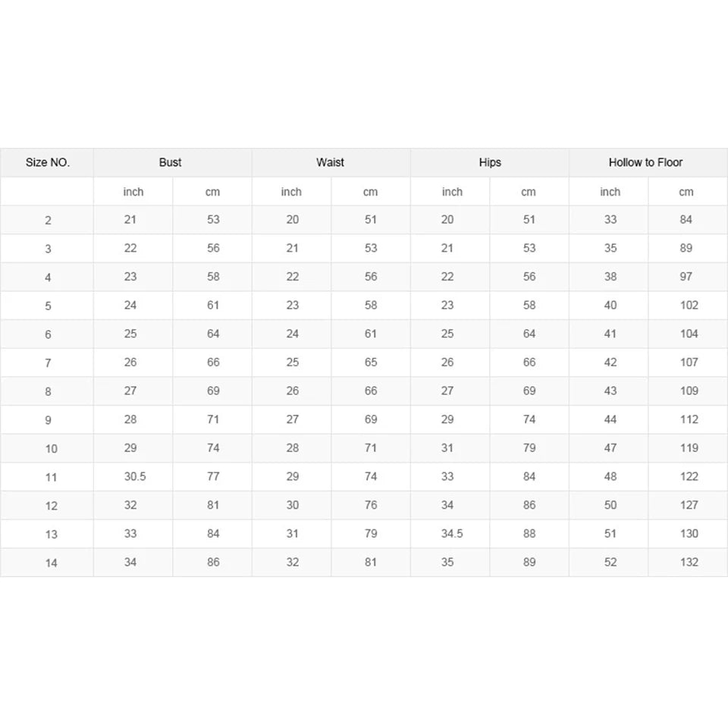The width and height of the screenshot is (728, 728).
Task: Click the 47 inch hollow to floor value
Action: [x=610, y=448]
